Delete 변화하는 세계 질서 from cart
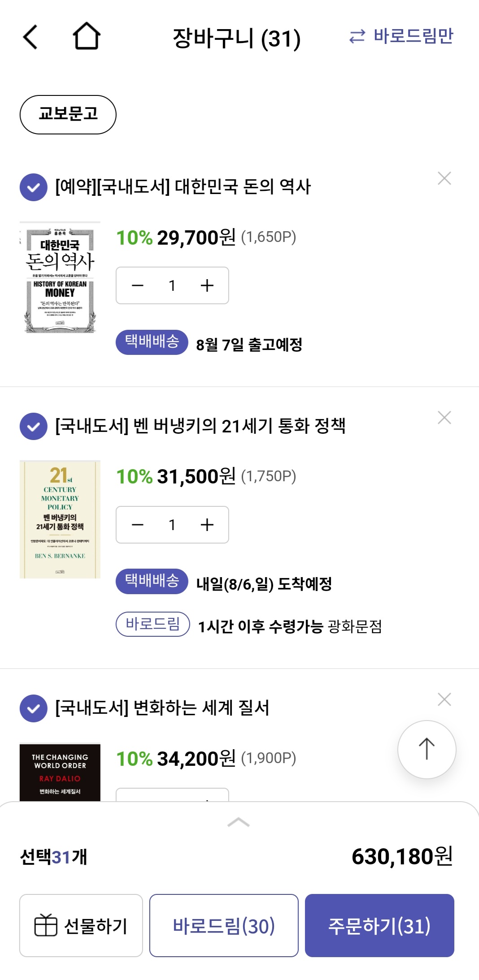The image size is (479, 980). pos(444,699)
